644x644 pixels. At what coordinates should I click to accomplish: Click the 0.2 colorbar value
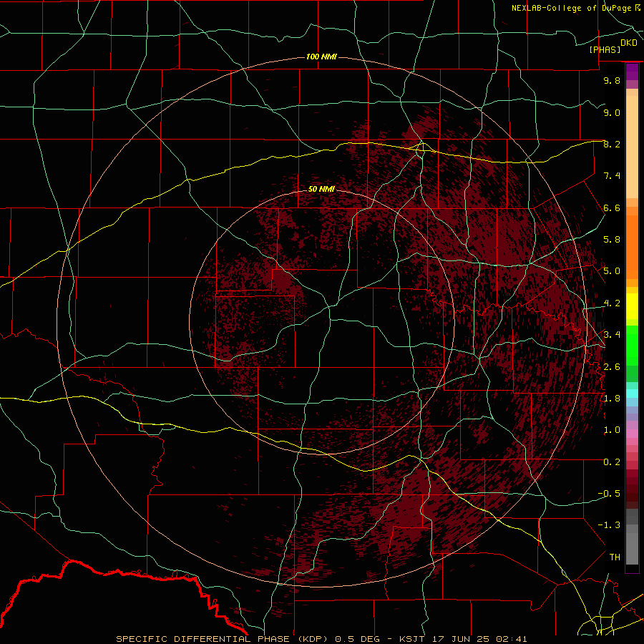click(612, 462)
